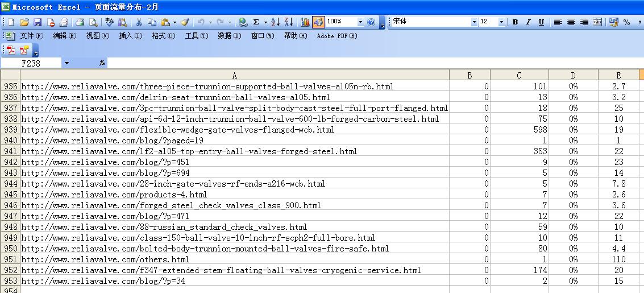Select row 951 header
644x293 pixels.
(x=10, y=259)
